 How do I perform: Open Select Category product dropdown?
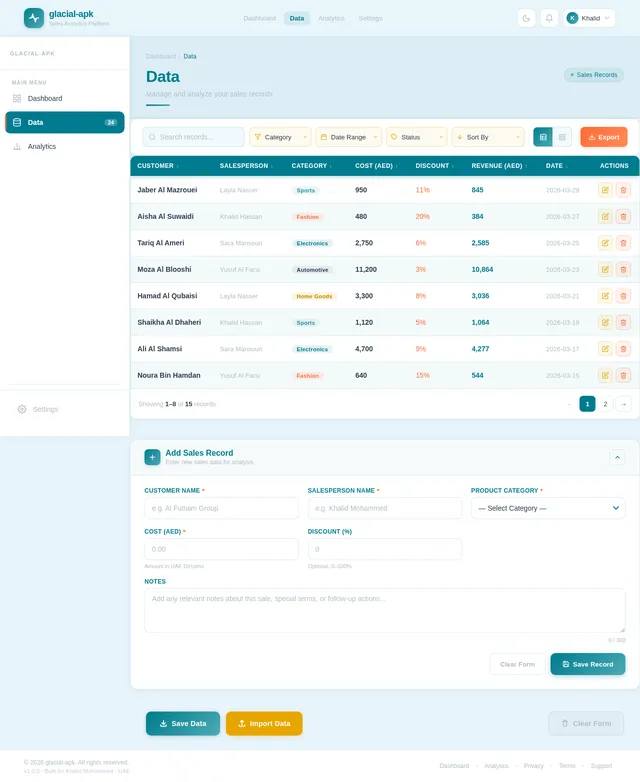pos(548,508)
